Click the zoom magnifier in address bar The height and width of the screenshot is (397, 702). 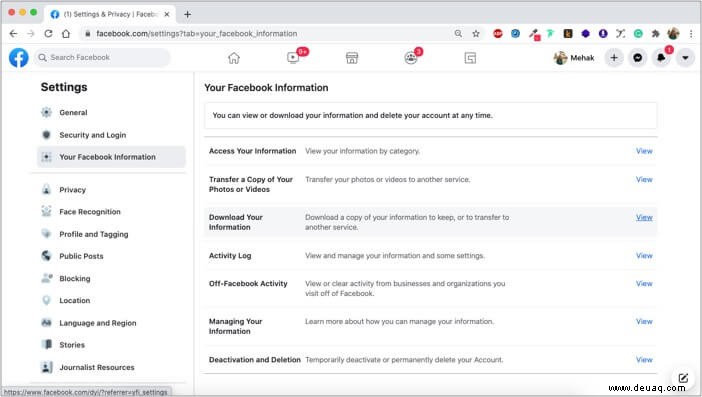(x=458, y=34)
